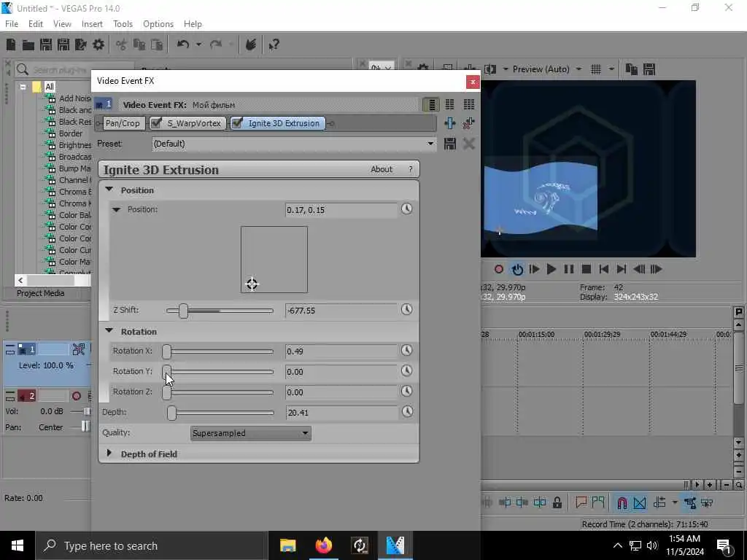
Task: Switch to the single-column plug-in list view button
Action: pos(431,104)
